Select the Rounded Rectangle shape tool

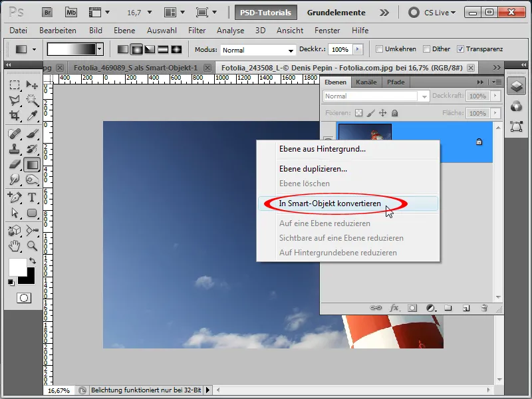coord(32,213)
